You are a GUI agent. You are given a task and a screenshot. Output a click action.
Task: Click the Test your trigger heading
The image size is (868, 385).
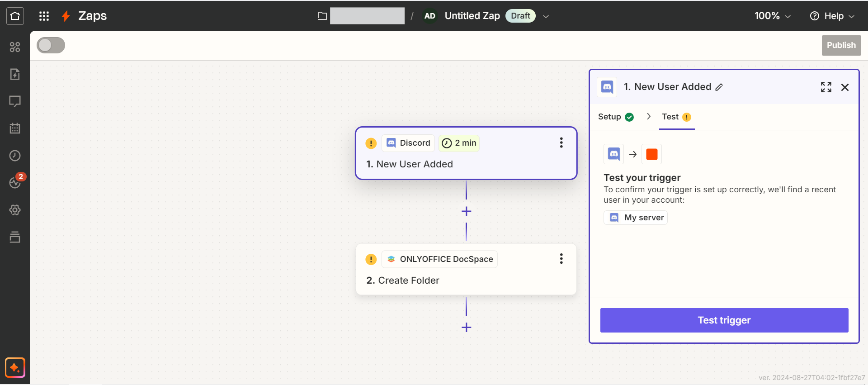pos(642,178)
